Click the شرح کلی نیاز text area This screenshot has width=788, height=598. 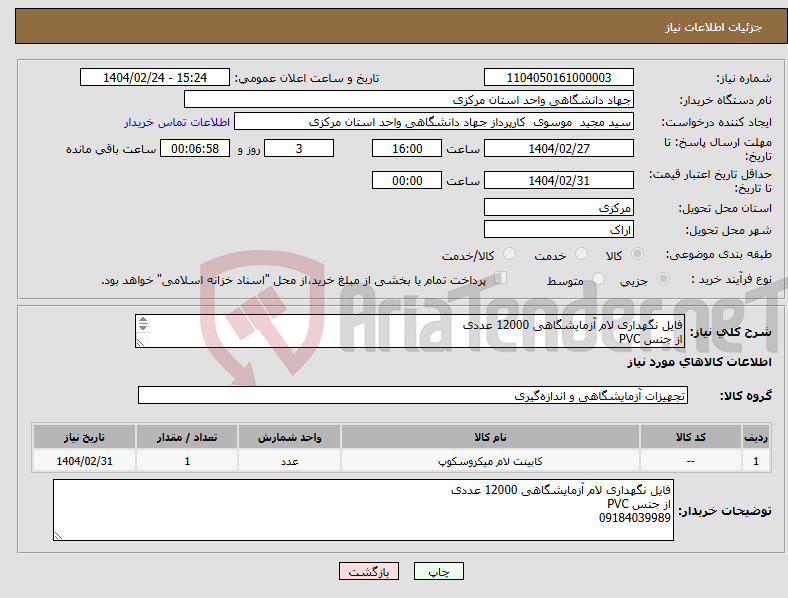click(x=410, y=331)
